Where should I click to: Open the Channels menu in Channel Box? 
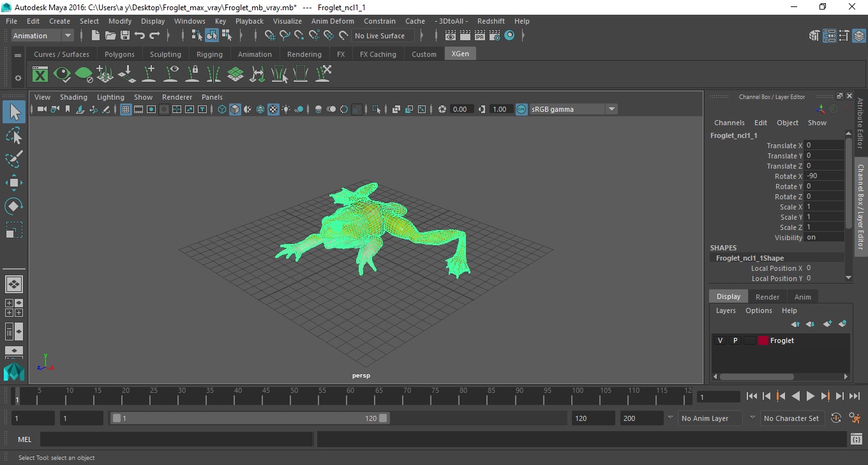[730, 123]
